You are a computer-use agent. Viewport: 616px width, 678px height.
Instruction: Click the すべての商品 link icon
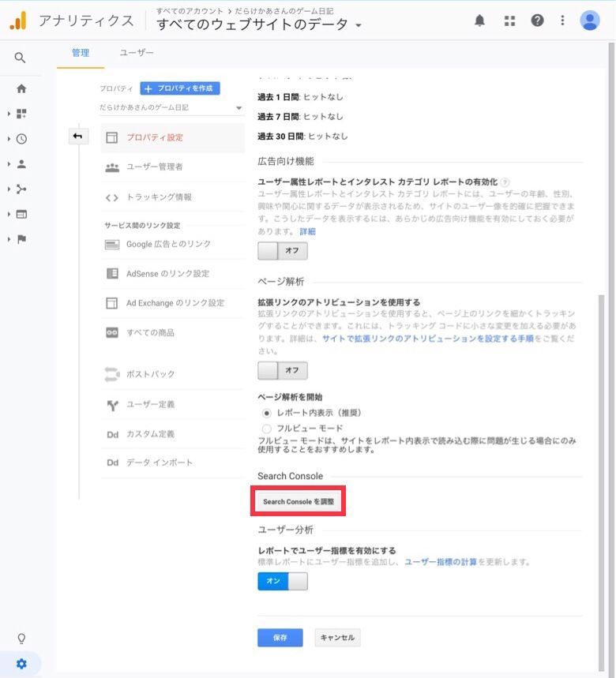tap(112, 332)
